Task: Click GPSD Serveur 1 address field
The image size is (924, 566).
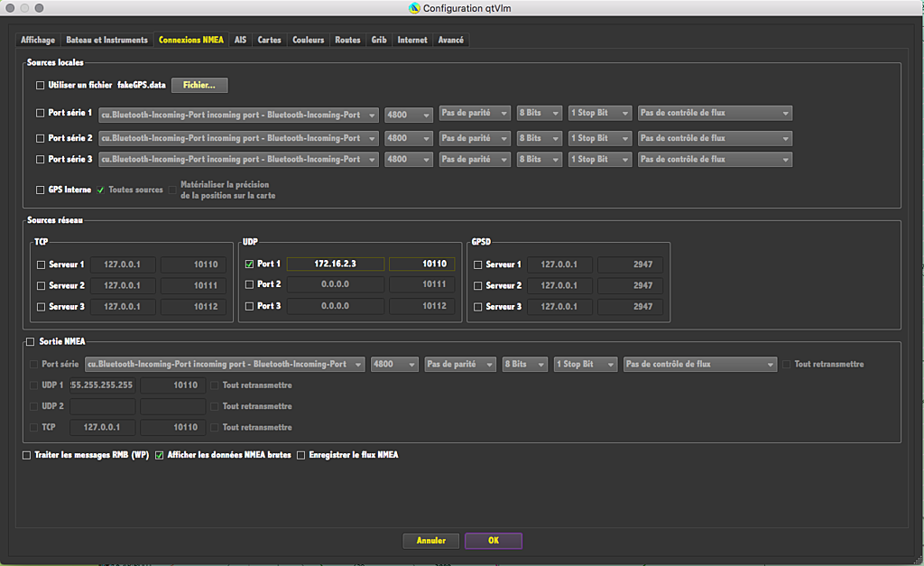Action: point(559,264)
